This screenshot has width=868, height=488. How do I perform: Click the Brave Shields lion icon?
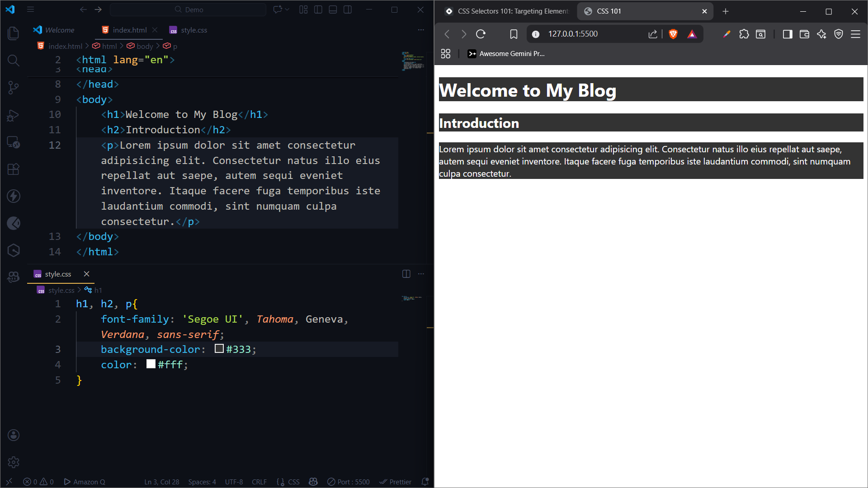click(x=673, y=34)
